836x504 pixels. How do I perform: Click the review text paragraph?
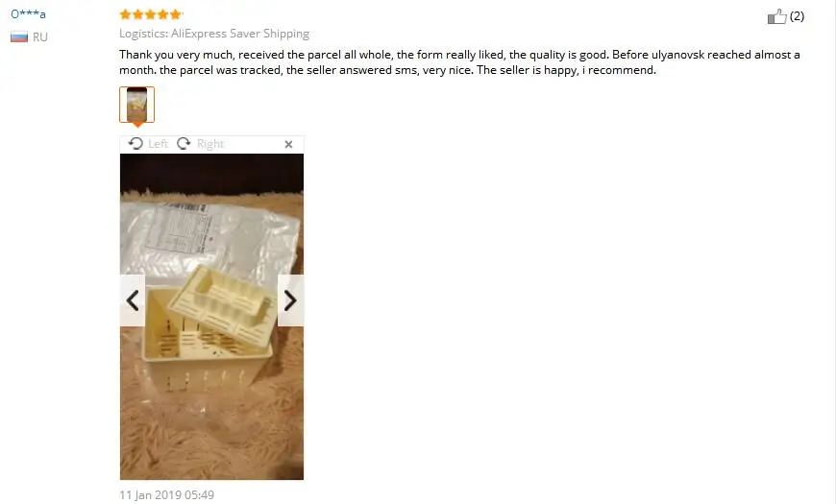459,62
